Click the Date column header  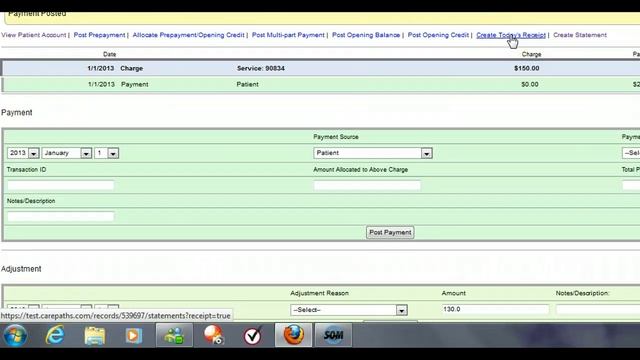[109, 54]
